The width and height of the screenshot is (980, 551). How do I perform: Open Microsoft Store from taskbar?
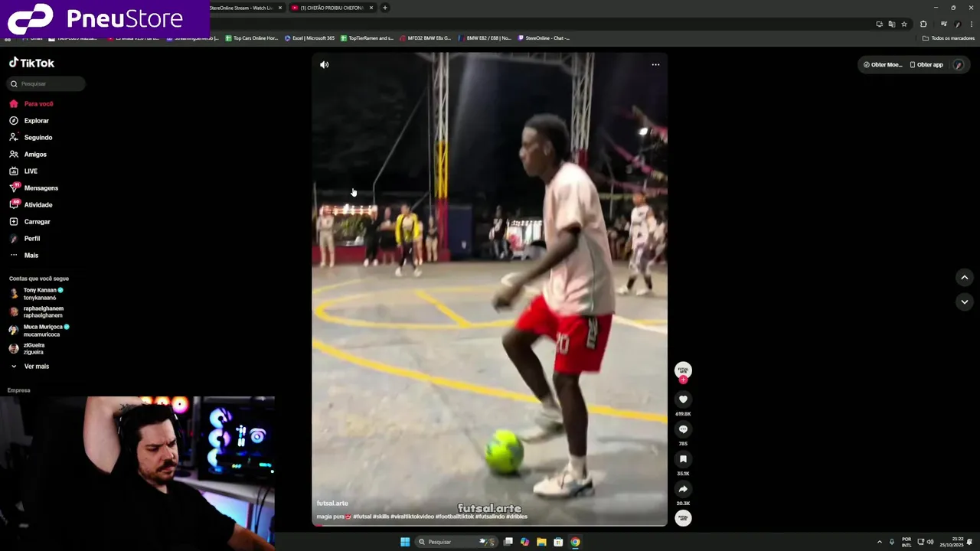tap(558, 542)
